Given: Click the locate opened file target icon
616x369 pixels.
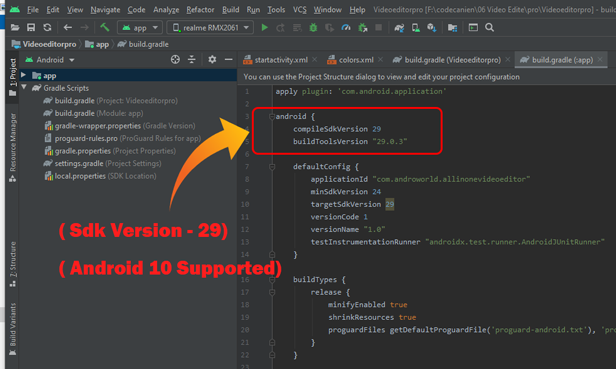Looking at the screenshot, I should [175, 59].
